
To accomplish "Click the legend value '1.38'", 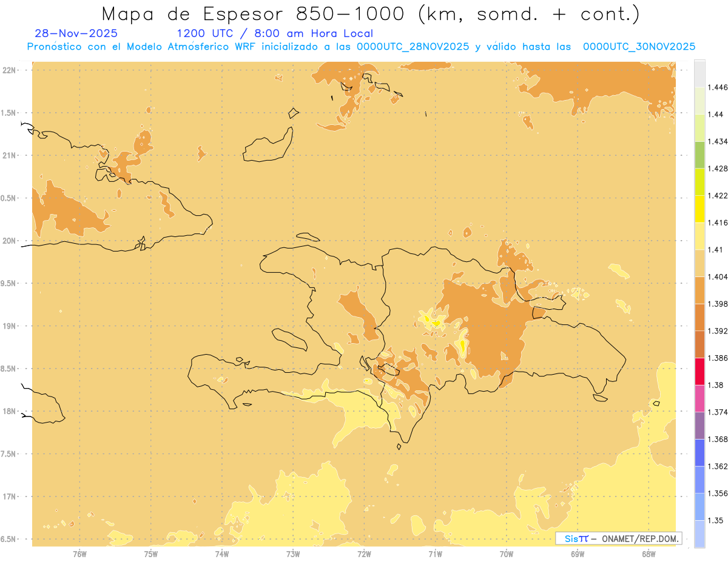I will click(715, 385).
